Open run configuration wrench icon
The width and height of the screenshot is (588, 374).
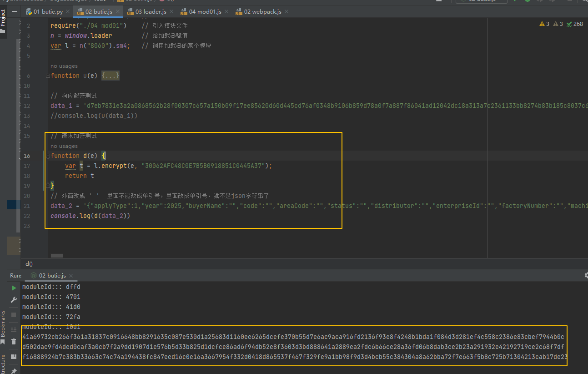(x=14, y=300)
